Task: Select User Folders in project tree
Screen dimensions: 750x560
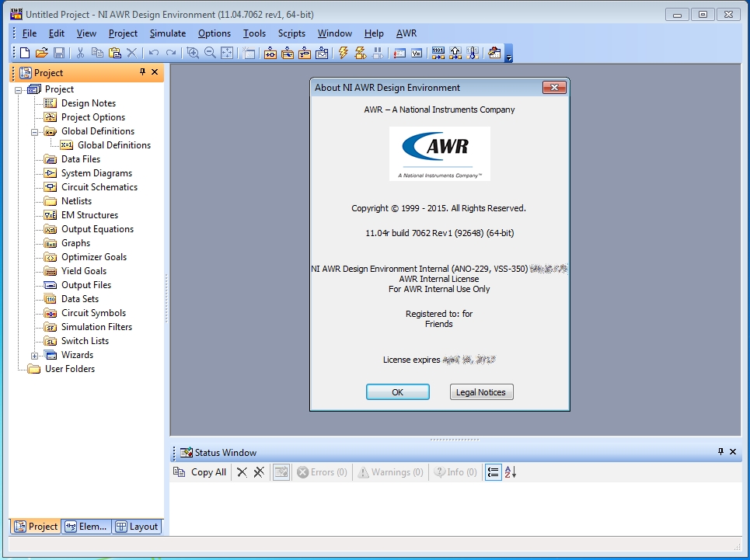Action: [x=70, y=369]
